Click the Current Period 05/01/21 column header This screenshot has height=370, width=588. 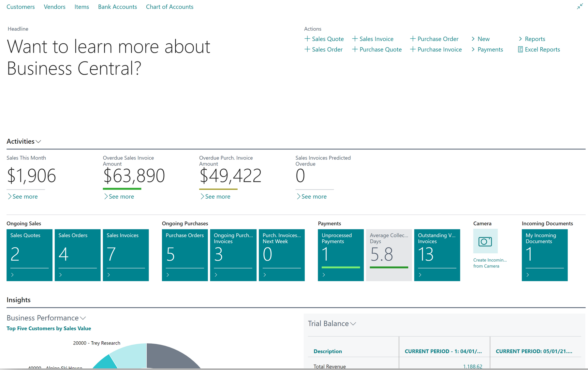point(534,351)
